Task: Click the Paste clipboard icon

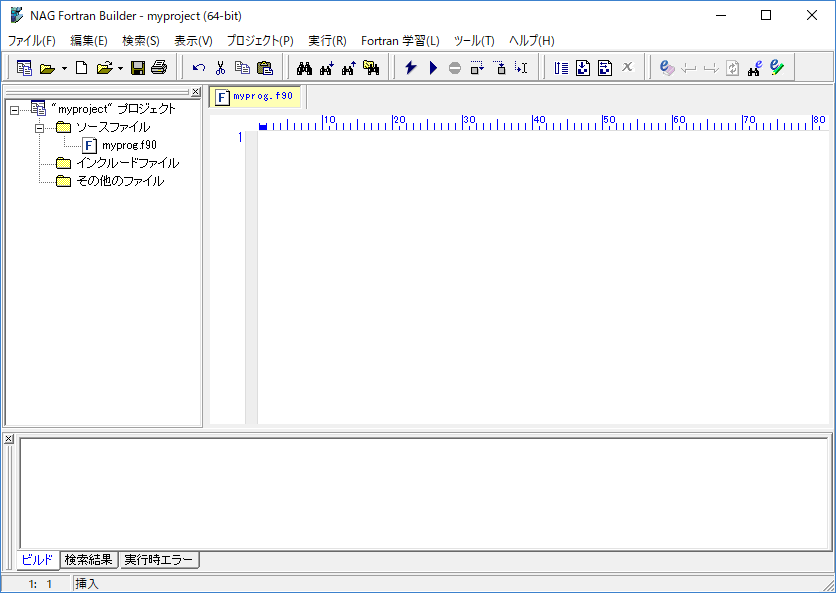Action: point(264,68)
